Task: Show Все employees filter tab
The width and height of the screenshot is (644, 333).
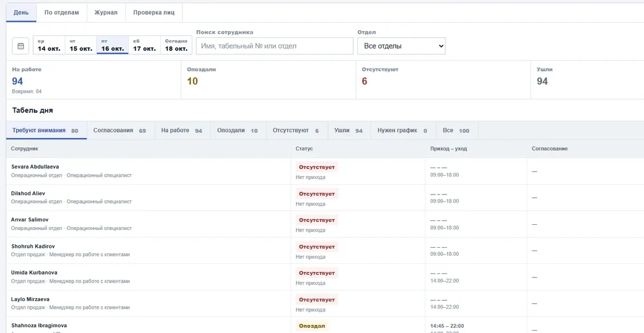Action: coord(456,130)
